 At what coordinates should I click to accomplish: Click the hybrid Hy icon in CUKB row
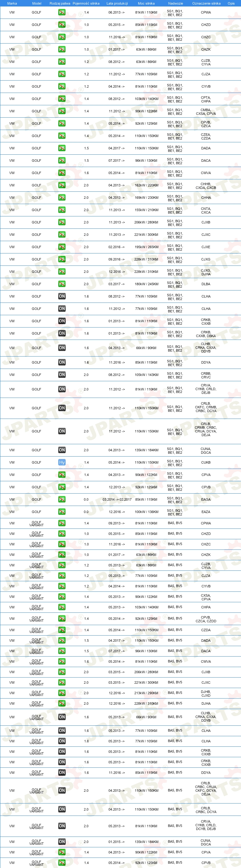tap(62, 462)
